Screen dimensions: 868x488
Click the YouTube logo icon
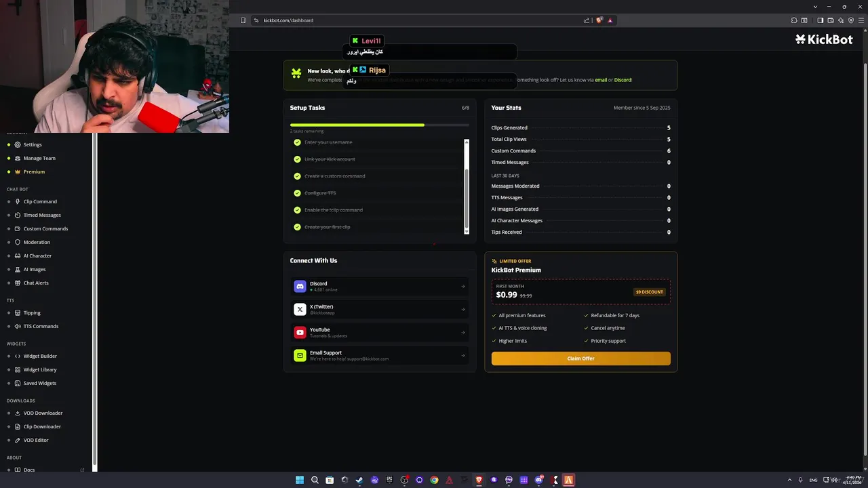[x=300, y=332]
